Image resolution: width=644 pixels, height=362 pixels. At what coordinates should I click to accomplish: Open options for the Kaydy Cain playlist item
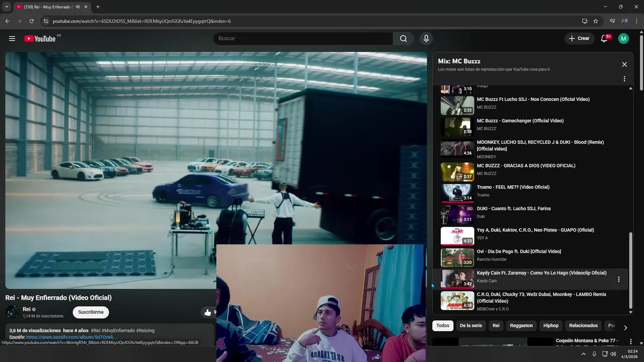(619, 279)
